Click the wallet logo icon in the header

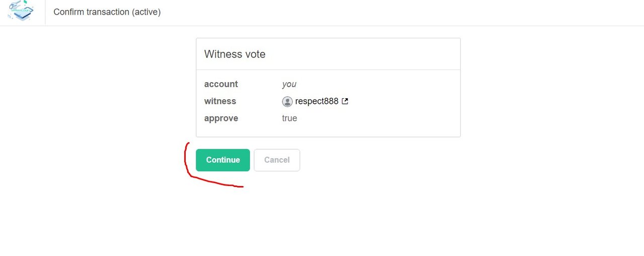[21, 11]
